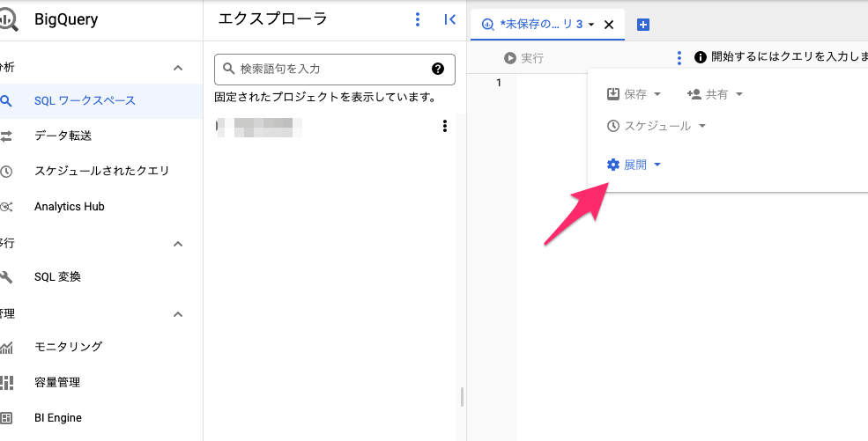Add a new query tab

[642, 25]
